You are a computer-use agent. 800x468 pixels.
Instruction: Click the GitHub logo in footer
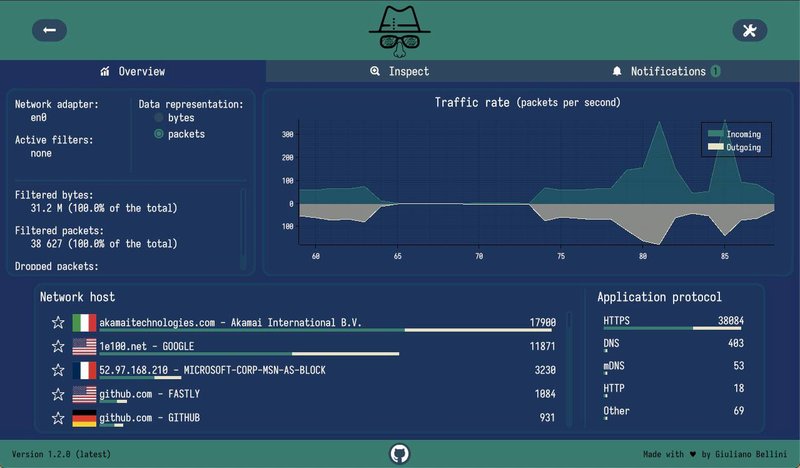pyautogui.click(x=400, y=454)
